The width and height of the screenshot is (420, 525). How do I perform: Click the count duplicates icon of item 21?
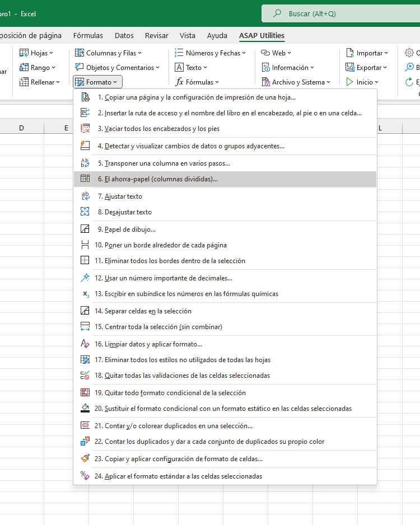point(85,425)
